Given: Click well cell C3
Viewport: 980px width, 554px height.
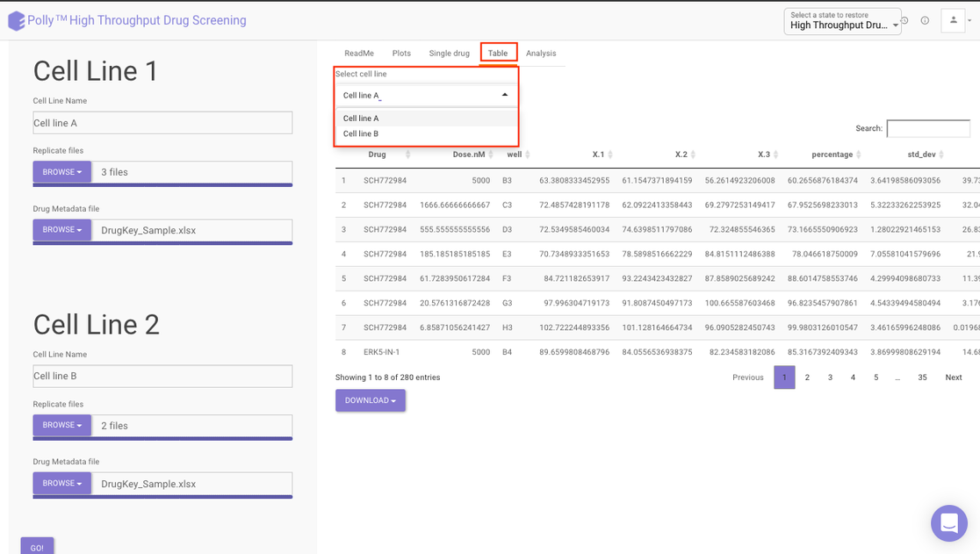Looking at the screenshot, I should pyautogui.click(x=507, y=205).
